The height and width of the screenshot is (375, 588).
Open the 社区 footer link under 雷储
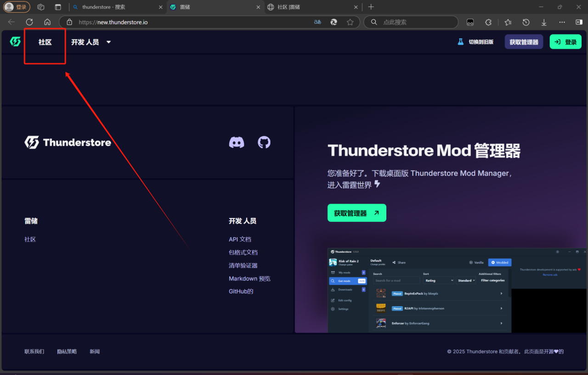pyautogui.click(x=30, y=239)
